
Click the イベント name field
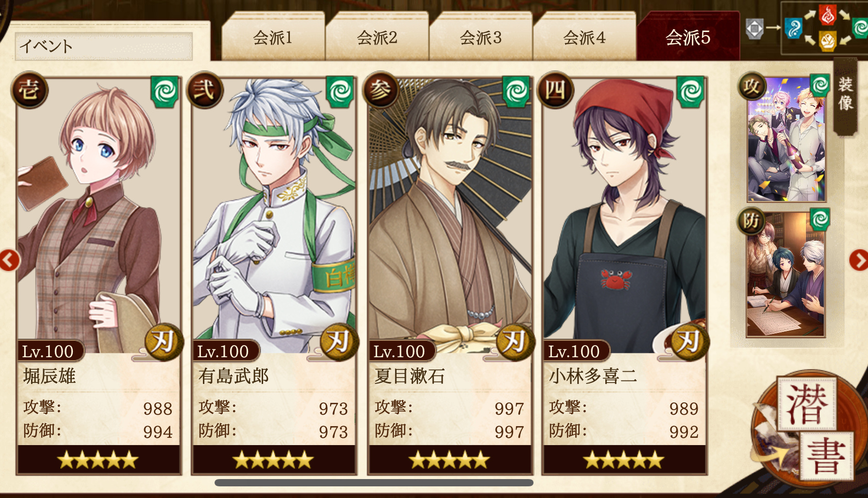[104, 47]
